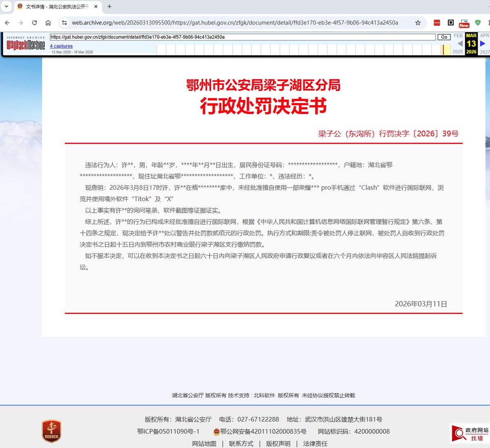Jump to previous capture arrow
The height and width of the screenshot is (448, 490).
(460, 43)
